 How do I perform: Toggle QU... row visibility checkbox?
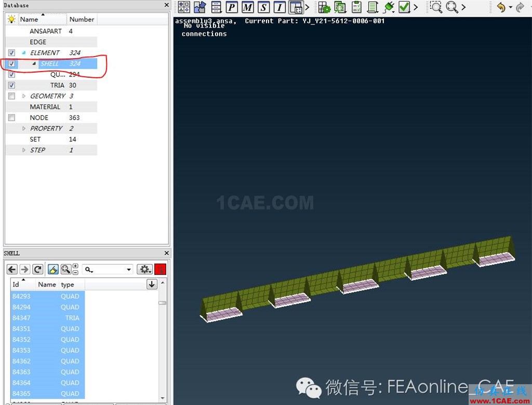tap(11, 74)
